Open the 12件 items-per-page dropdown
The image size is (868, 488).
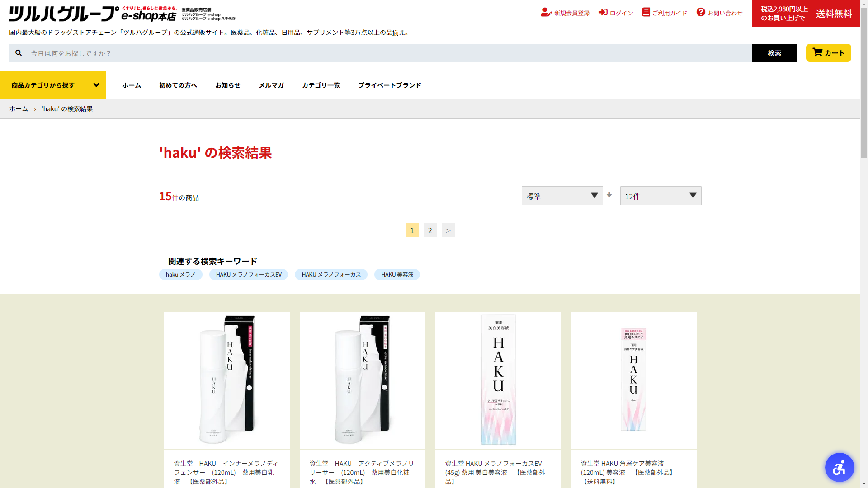[660, 196]
